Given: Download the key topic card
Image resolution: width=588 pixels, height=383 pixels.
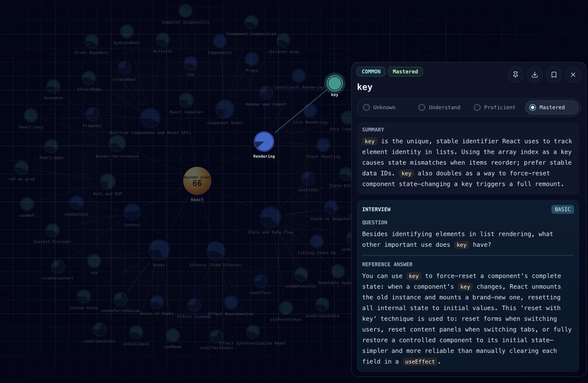Looking at the screenshot, I should [535, 75].
